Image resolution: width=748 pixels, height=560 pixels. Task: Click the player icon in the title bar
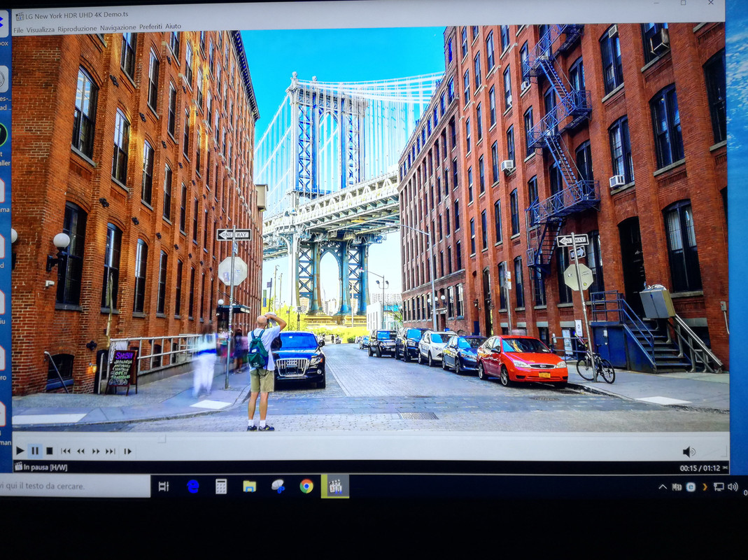click(19, 17)
